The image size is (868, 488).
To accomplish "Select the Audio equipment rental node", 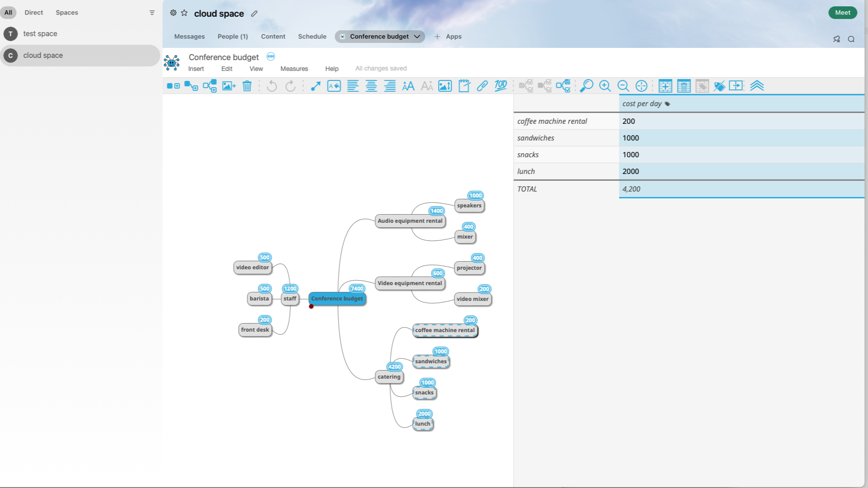I will [x=410, y=221].
